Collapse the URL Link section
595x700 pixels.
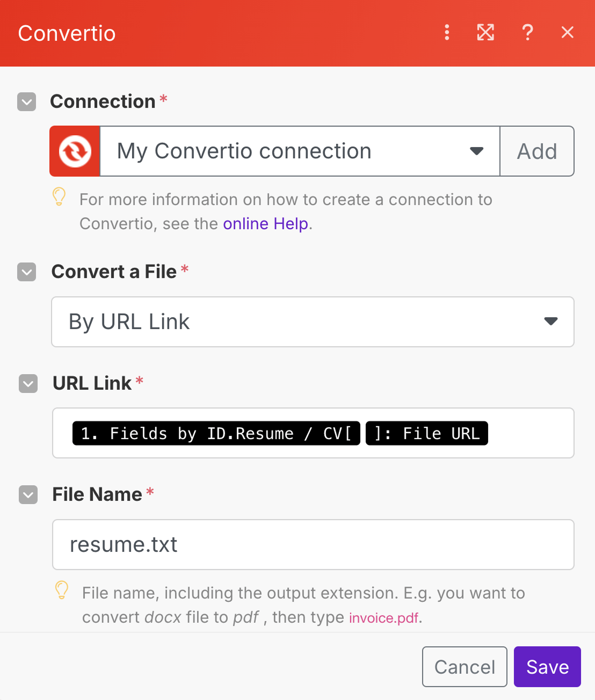(x=28, y=384)
